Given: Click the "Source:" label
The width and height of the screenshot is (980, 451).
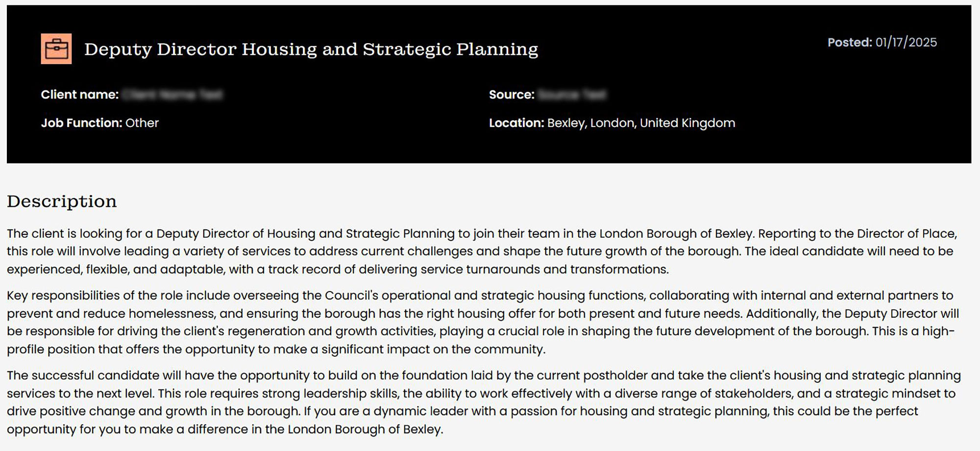Looking at the screenshot, I should (511, 95).
